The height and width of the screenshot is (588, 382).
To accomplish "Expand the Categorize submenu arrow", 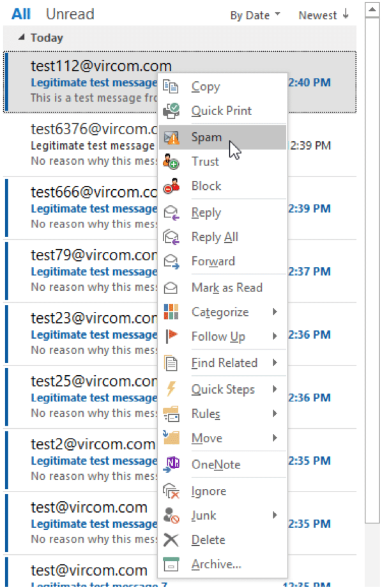I will point(275,312).
